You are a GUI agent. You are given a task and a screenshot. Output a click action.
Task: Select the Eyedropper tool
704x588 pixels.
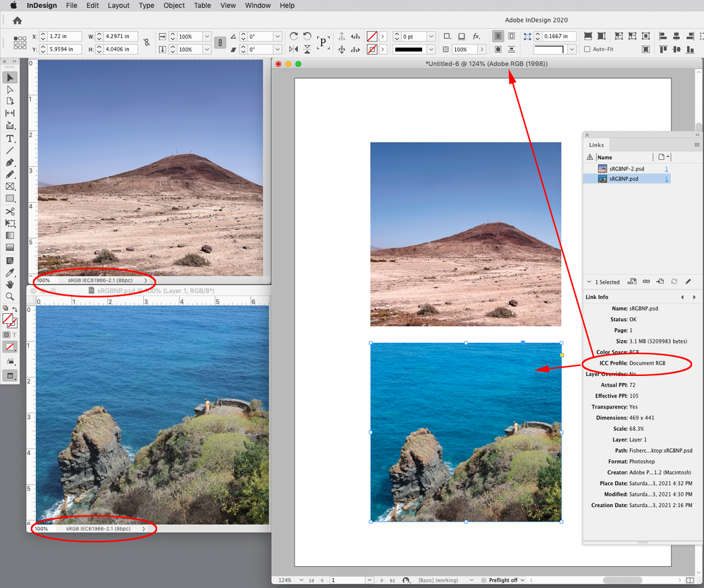coord(10,273)
